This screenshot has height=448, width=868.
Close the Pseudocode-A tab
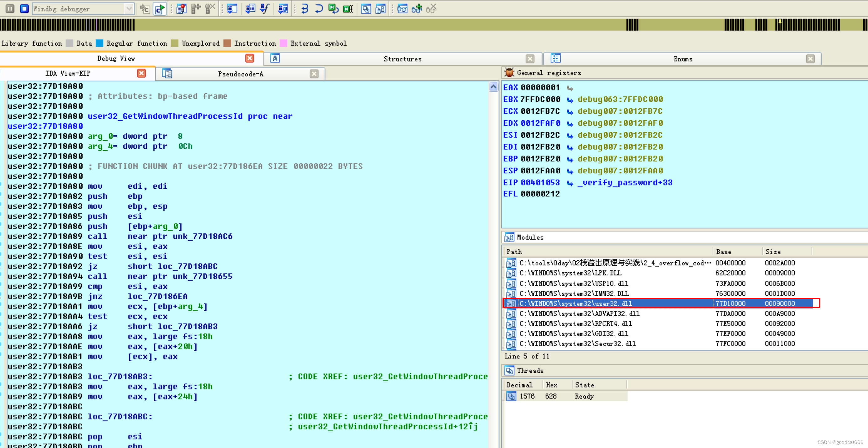[x=314, y=74]
